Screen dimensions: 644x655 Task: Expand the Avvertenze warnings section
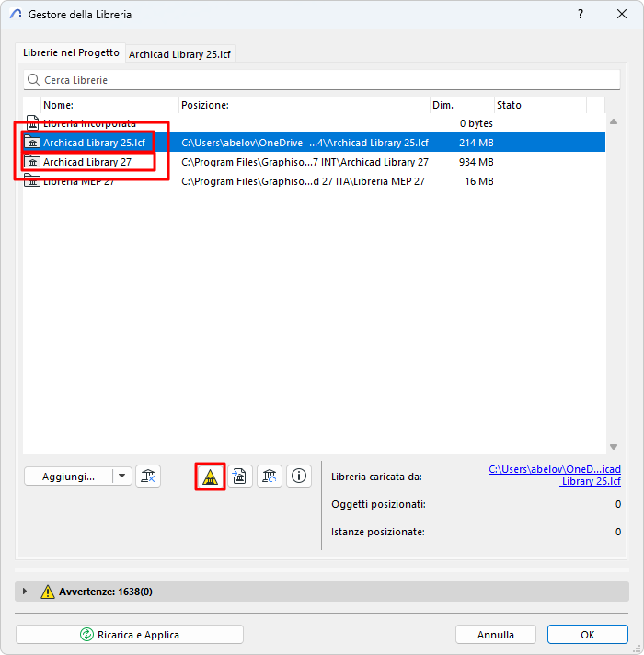pyautogui.click(x=25, y=592)
